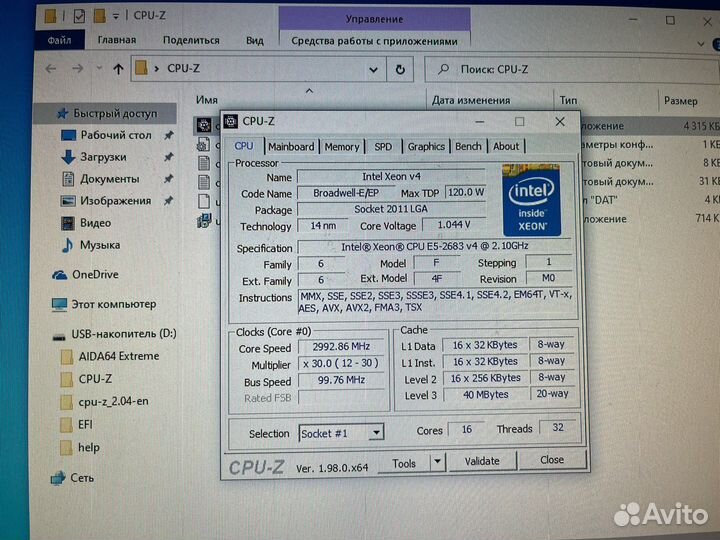Go up one folder level
This screenshot has width=720, height=540.
pyautogui.click(x=118, y=69)
